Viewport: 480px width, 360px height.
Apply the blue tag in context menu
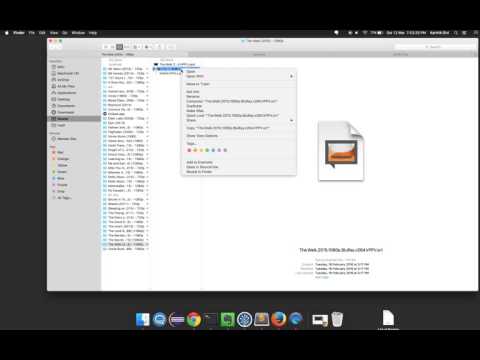[213, 150]
